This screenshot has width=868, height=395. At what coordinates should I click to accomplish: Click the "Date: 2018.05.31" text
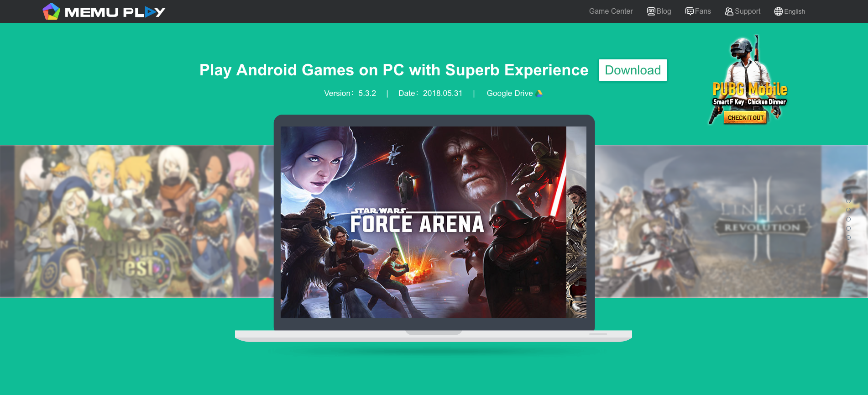click(x=430, y=93)
